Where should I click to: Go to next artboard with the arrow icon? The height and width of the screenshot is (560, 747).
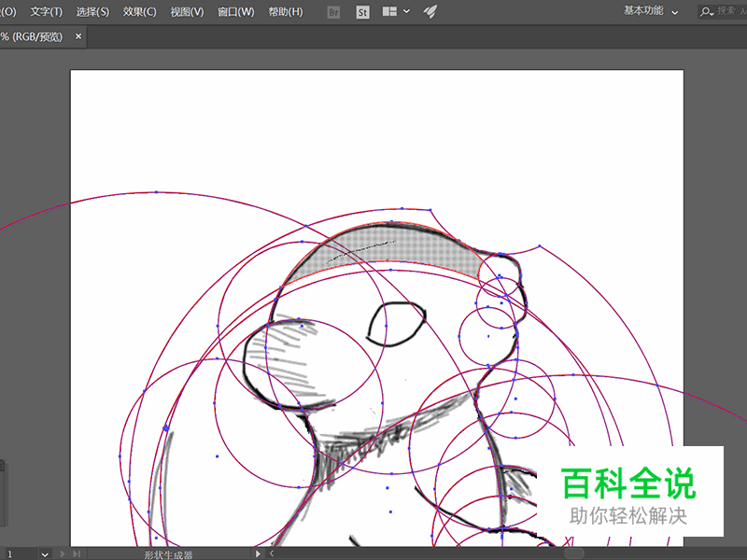pos(61,553)
